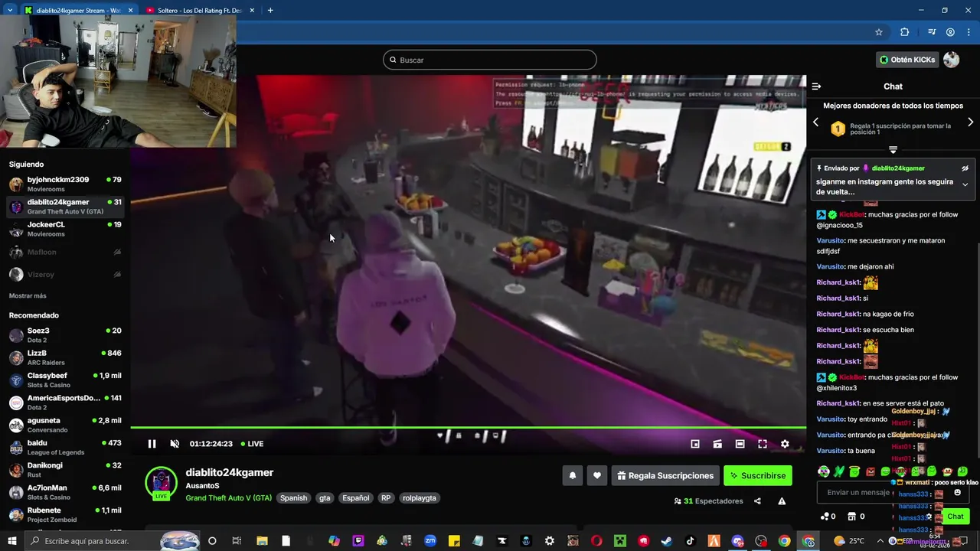This screenshot has height=551, width=980.
Task: Switch to Soltero - Los Del Rating browser tab
Action: 199,11
